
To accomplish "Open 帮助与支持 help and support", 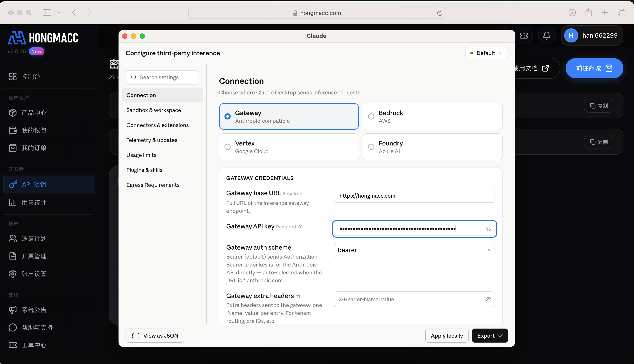I will point(48,327).
